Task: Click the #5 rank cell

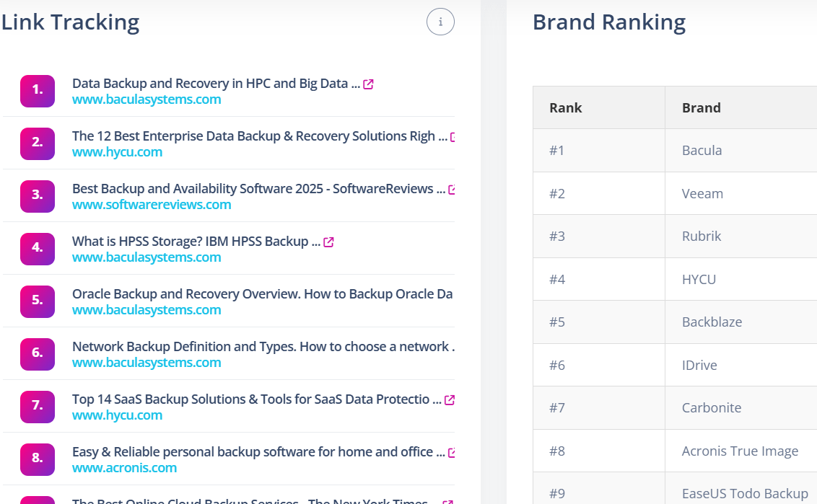Action: (599, 322)
